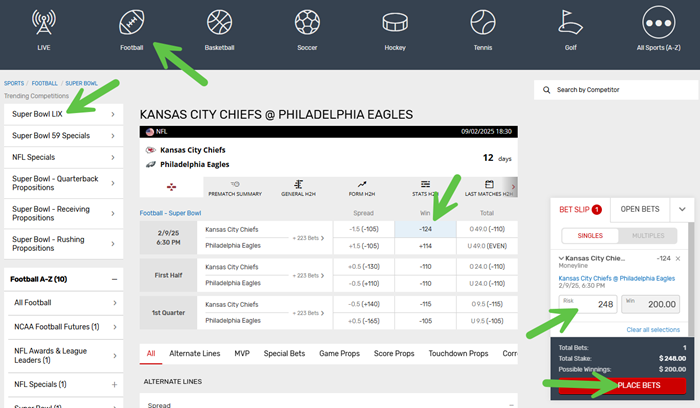Switch to the Open Bets tab
Screen dimensions: 700x408
pos(638,209)
